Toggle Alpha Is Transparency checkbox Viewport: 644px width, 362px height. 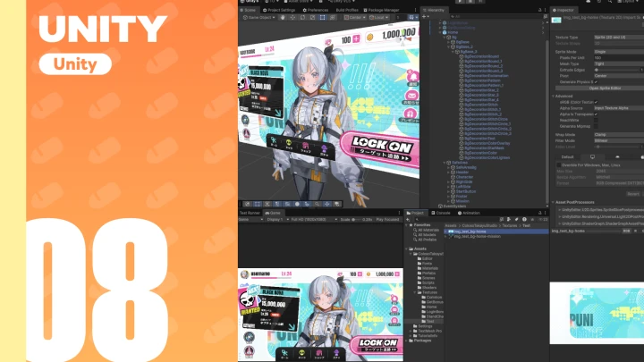pos(596,114)
